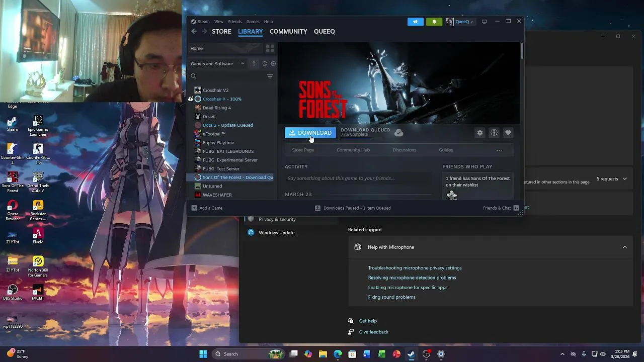644x362 pixels.
Task: Open the Guides link
Action: point(446,150)
